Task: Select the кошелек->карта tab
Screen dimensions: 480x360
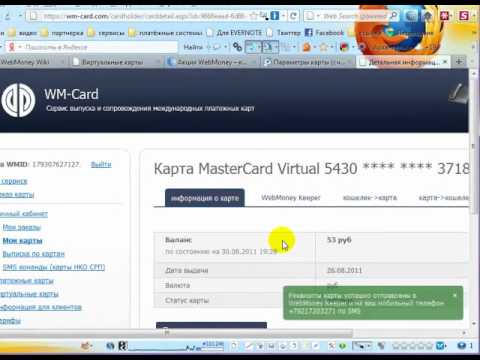Action: point(370,198)
